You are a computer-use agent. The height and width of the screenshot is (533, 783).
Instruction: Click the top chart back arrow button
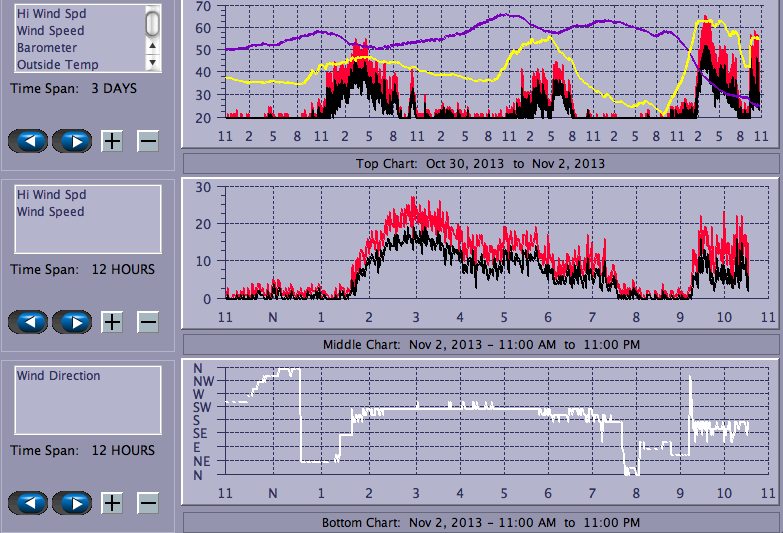(x=28, y=140)
